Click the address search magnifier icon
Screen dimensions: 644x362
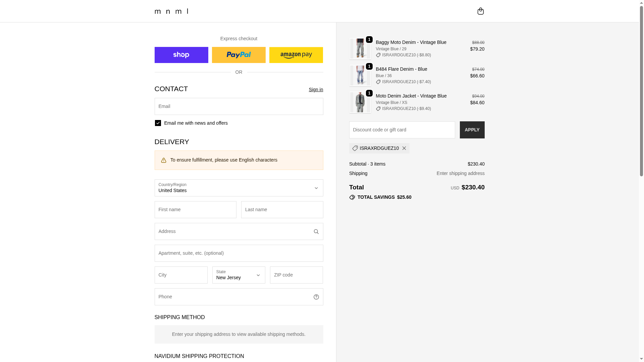tap(316, 232)
